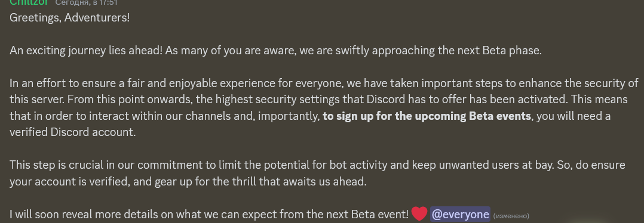Viewport: 644px width, 223px height.
Task: Click the red heart emoji
Action: (419, 213)
